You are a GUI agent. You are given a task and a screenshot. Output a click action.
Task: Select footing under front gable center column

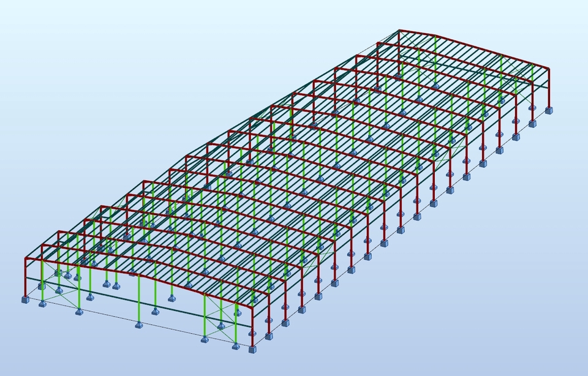(139, 325)
